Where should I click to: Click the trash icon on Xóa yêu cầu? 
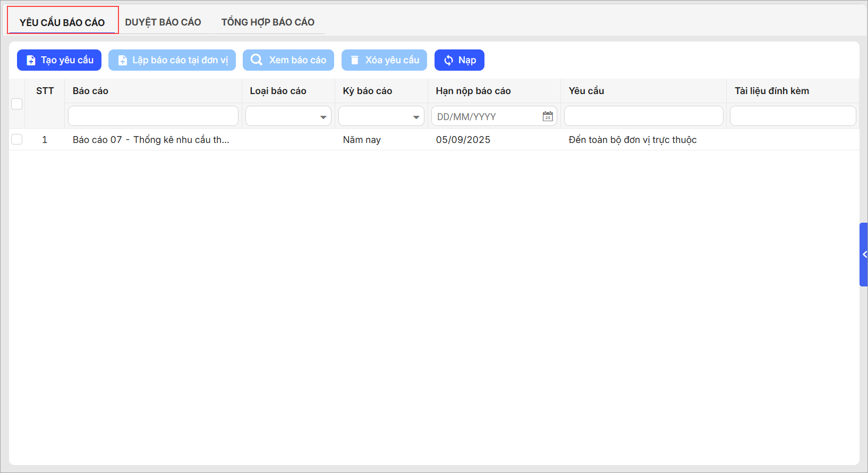[x=355, y=60]
